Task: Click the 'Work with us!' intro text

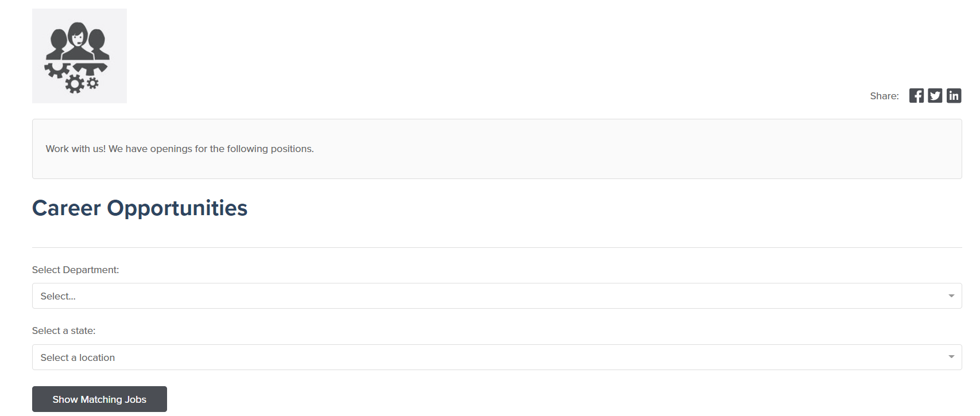Action: tap(180, 149)
